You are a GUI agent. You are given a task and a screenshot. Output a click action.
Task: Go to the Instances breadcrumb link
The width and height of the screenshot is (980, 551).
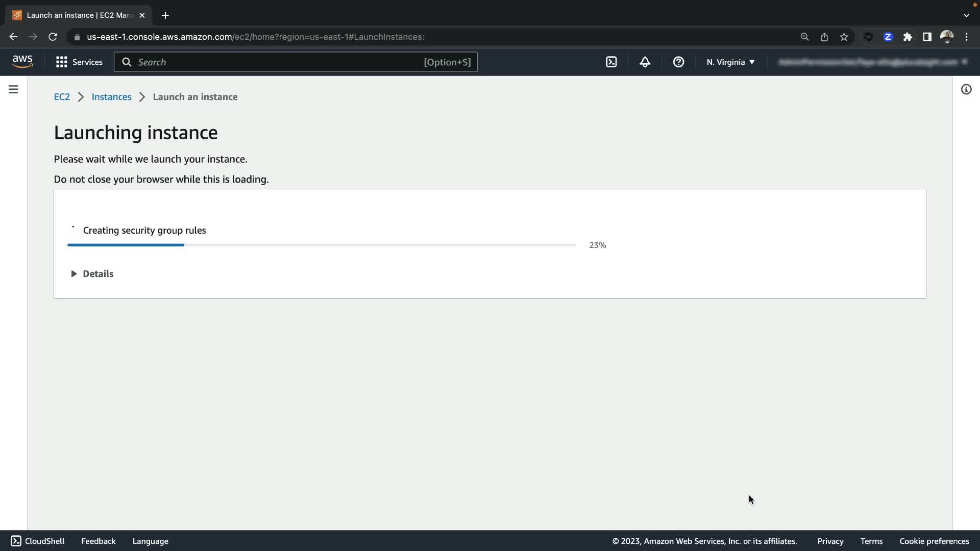tap(111, 97)
